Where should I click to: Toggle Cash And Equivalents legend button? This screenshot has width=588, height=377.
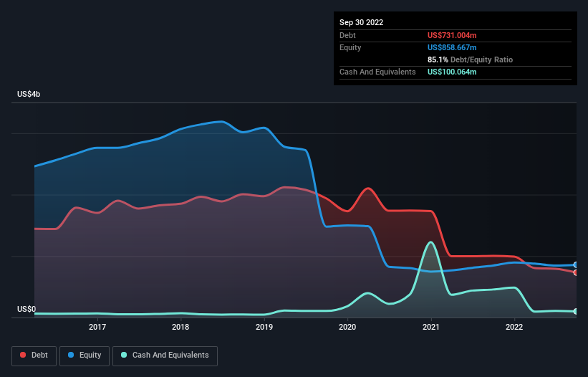click(165, 355)
